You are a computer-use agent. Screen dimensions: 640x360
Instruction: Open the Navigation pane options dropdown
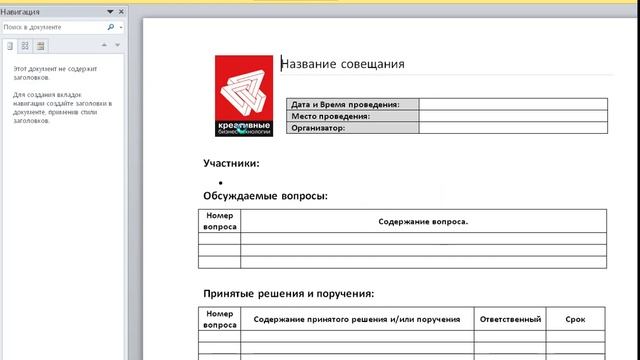110,12
